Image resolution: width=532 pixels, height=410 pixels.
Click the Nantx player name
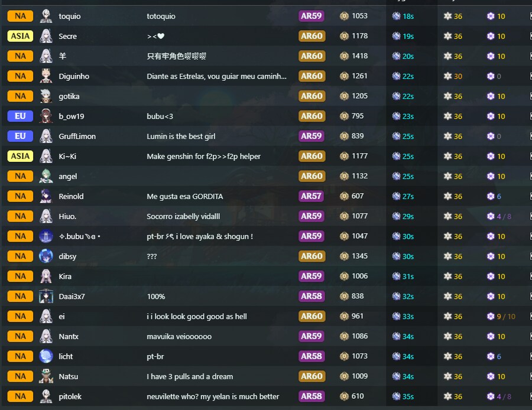69,336
